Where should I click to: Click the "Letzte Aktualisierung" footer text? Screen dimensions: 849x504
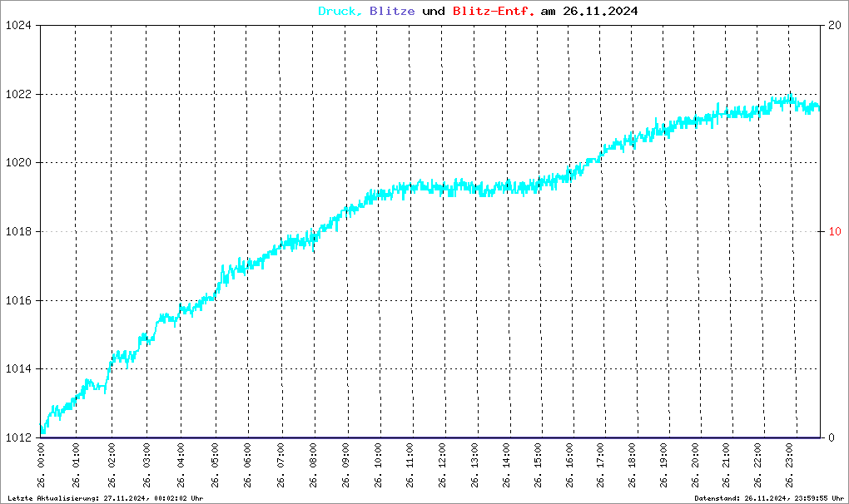105,498
